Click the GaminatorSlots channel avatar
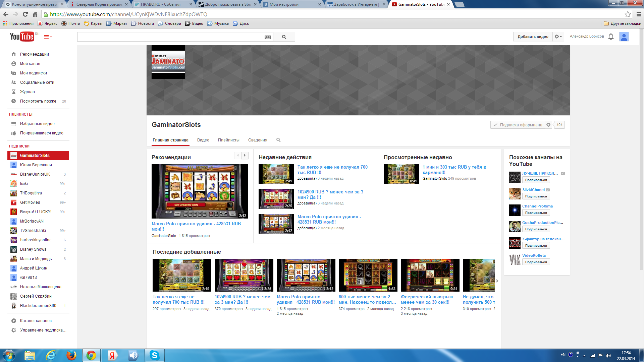644x362 pixels. tap(168, 62)
